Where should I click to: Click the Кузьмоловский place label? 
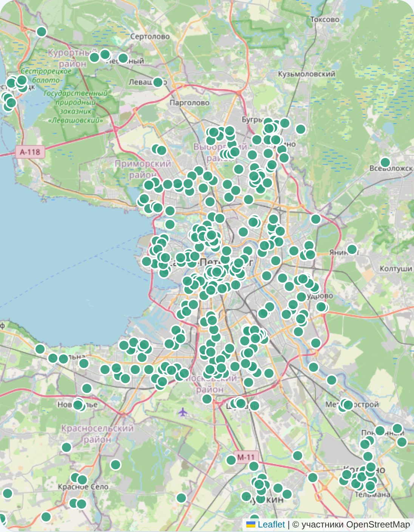pos(307,74)
